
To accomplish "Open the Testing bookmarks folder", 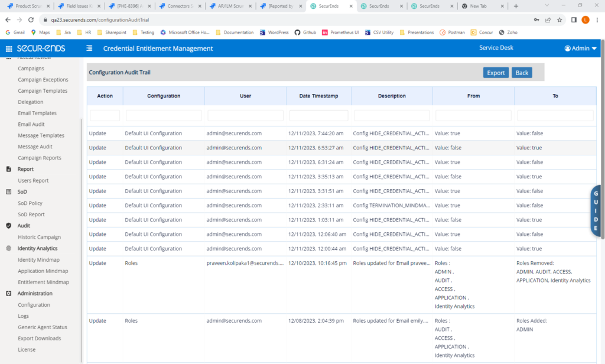I will pyautogui.click(x=143, y=32).
